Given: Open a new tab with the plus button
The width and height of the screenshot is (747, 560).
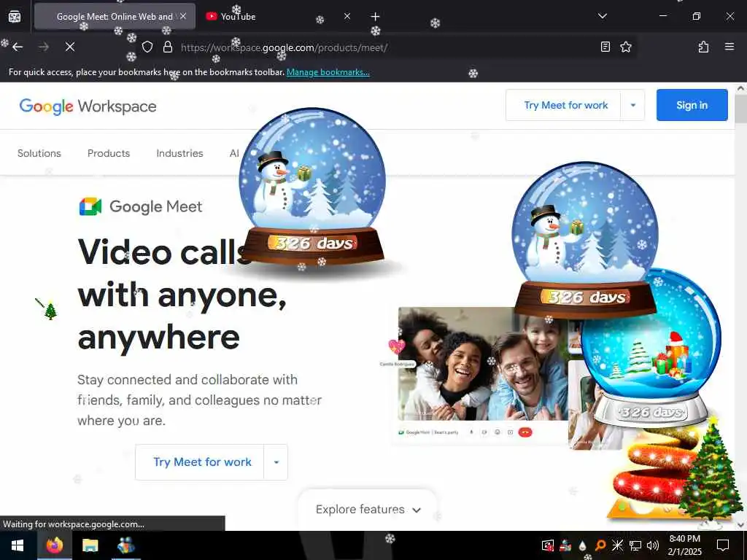Looking at the screenshot, I should pyautogui.click(x=376, y=17).
